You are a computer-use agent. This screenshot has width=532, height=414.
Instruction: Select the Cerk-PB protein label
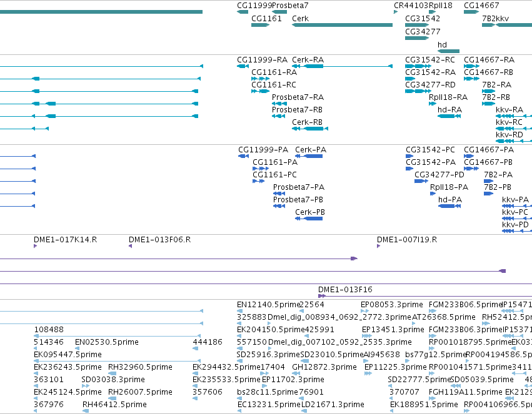click(310, 212)
